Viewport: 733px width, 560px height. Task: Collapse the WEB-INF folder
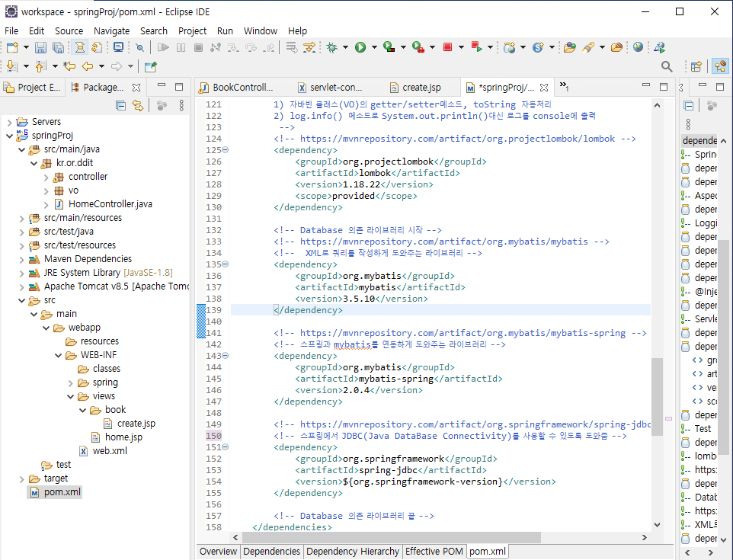[58, 355]
